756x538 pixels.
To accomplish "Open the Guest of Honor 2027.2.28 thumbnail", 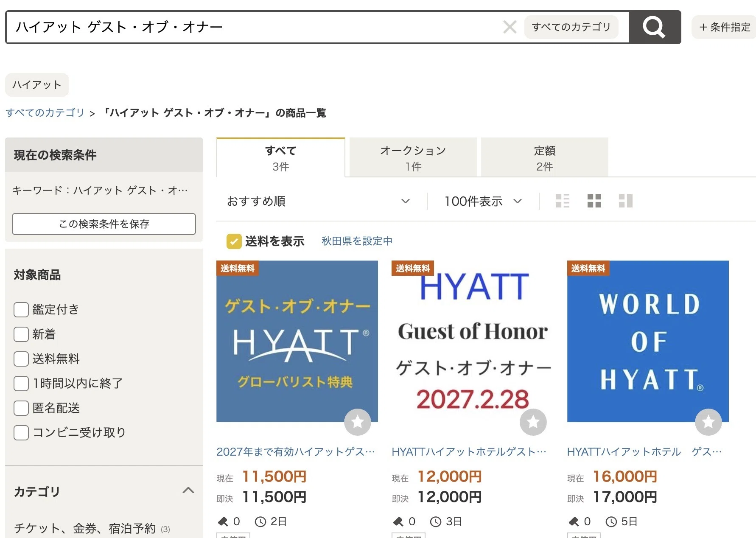I will coord(472,341).
